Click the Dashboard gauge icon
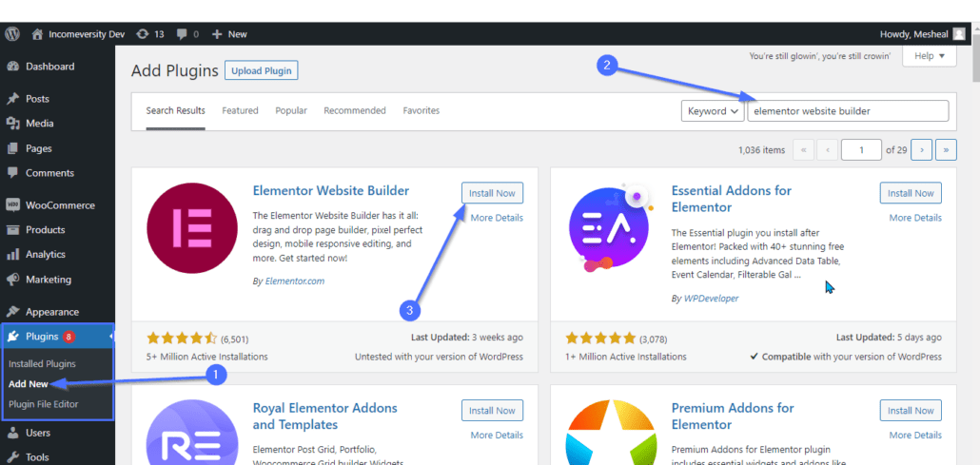 click(12, 67)
